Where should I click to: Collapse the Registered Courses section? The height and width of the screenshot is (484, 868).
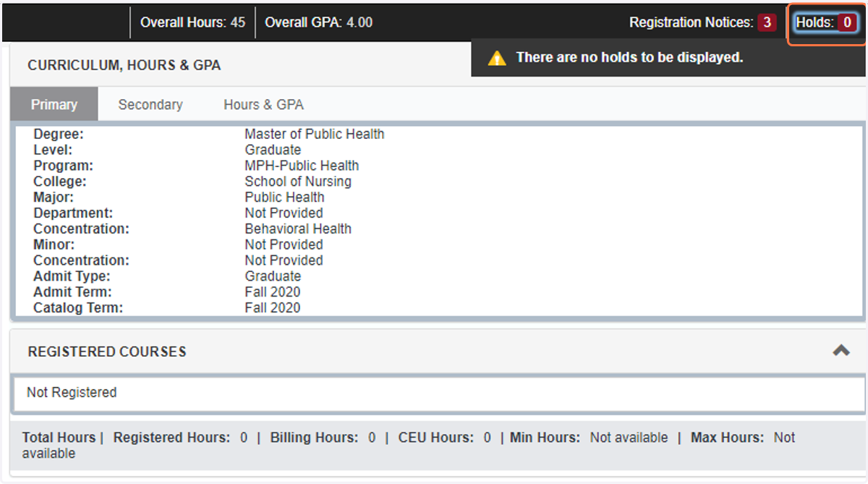click(x=841, y=351)
